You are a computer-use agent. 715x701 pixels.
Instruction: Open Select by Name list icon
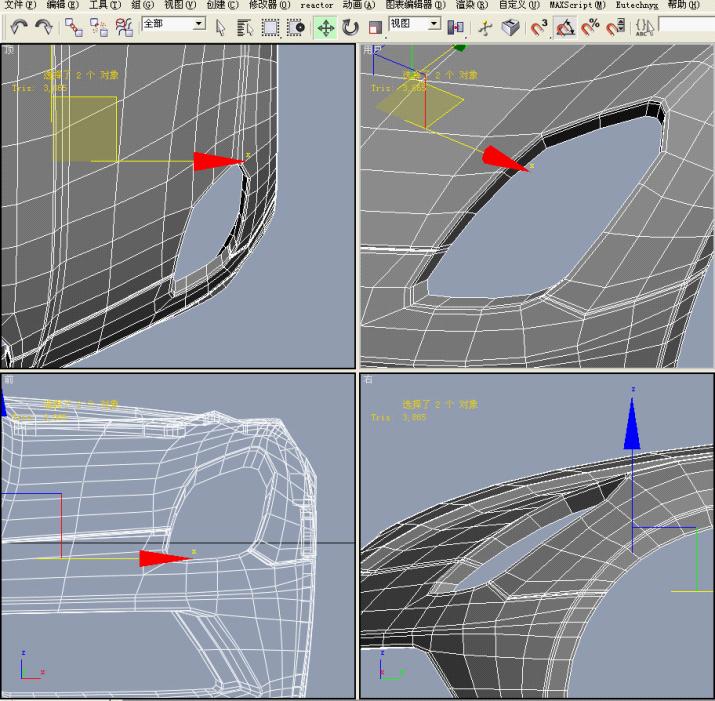[245, 27]
